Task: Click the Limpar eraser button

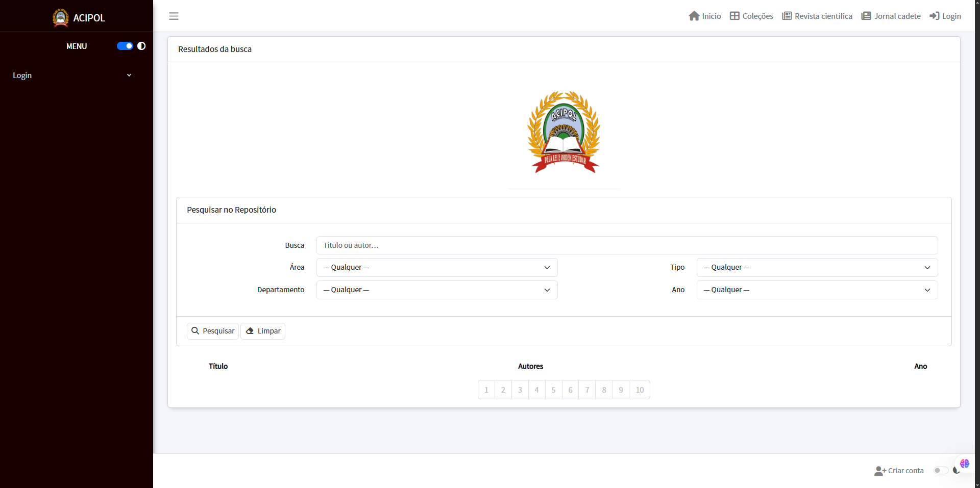Action: point(263,331)
